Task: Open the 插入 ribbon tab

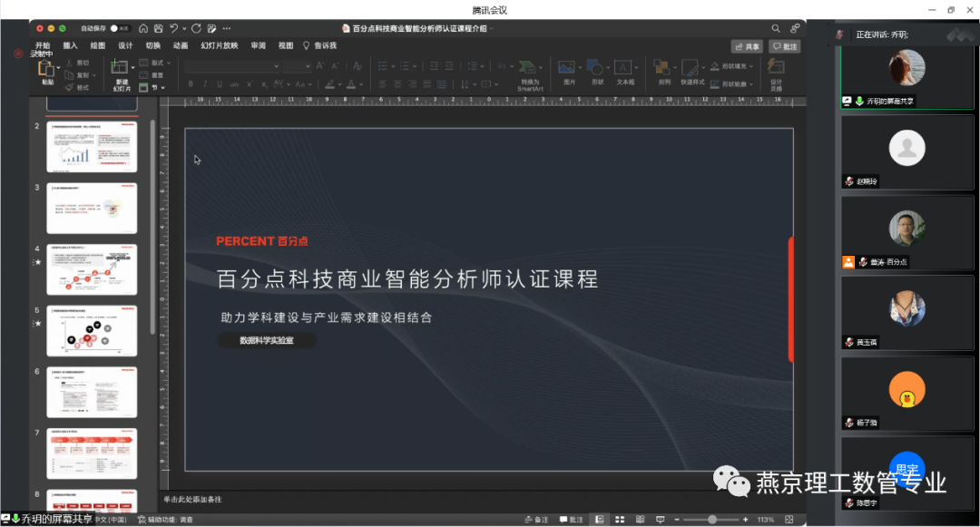Action: (70, 45)
